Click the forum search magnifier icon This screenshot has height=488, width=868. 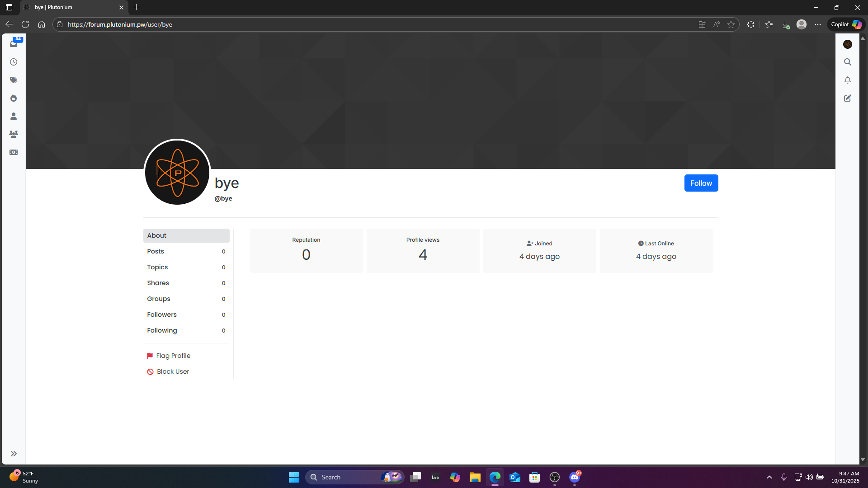[848, 62]
